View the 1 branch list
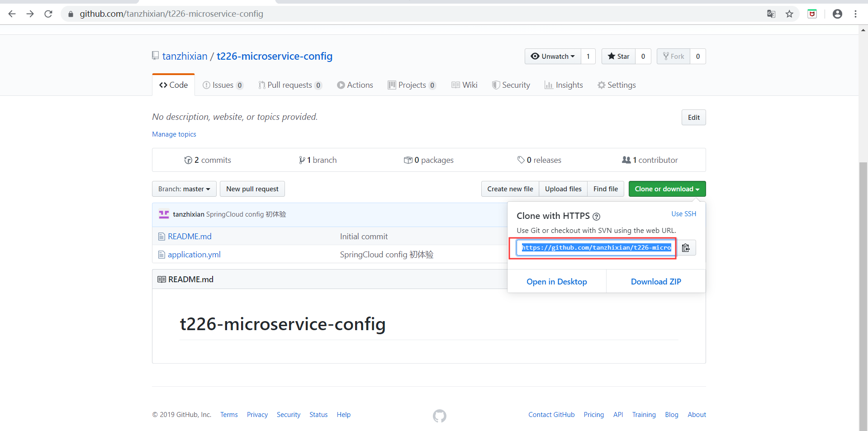This screenshot has width=868, height=431. tap(318, 160)
